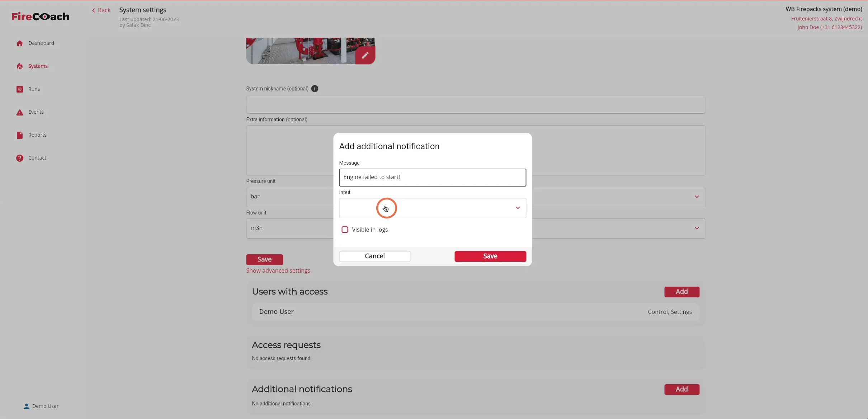Click Add in Additional notifications
The image size is (868, 419).
[x=681, y=389]
